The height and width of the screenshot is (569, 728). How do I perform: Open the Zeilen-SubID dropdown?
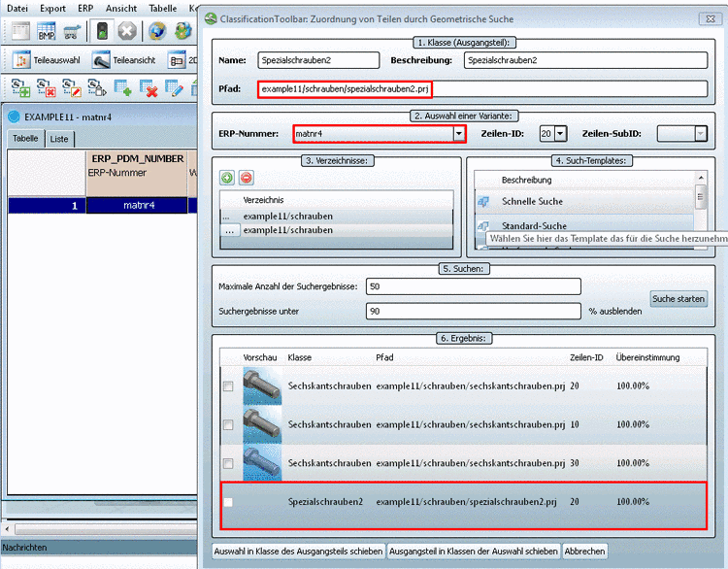coord(700,134)
